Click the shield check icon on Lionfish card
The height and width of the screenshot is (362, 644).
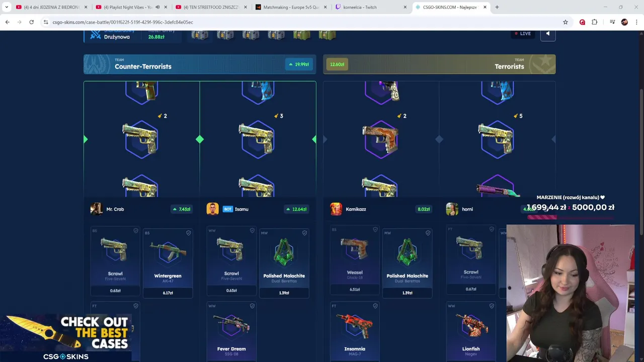(492, 306)
